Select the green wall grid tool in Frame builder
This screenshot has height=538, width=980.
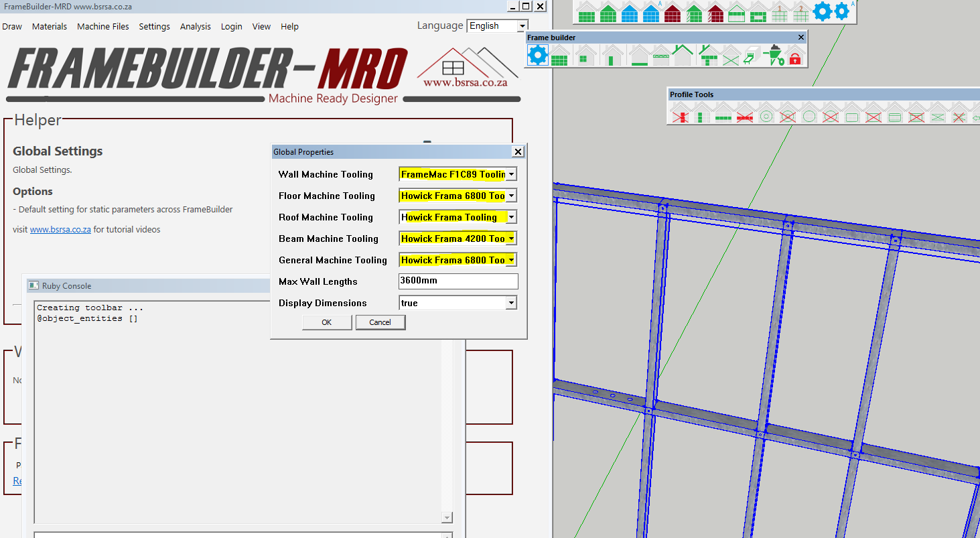pyautogui.click(x=559, y=55)
